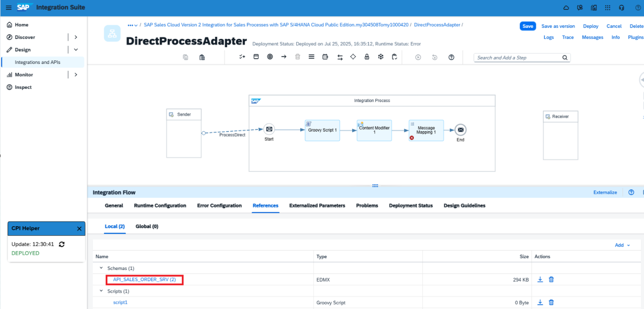Click the headset support icon
The height and width of the screenshot is (309, 644).
(x=622, y=8)
